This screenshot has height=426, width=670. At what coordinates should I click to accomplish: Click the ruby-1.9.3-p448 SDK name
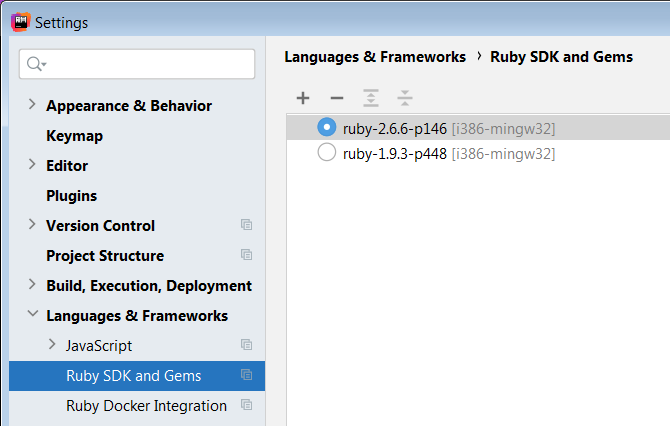point(395,154)
